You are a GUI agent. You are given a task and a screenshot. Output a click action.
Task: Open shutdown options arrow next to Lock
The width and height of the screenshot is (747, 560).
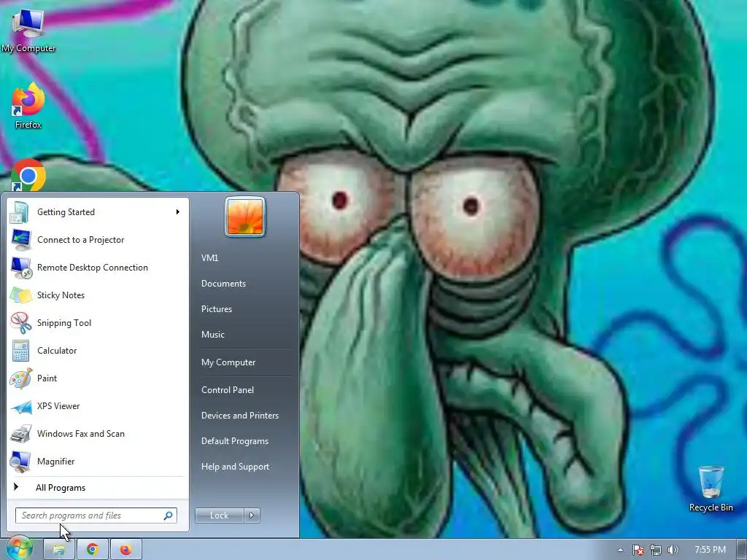pyautogui.click(x=252, y=516)
